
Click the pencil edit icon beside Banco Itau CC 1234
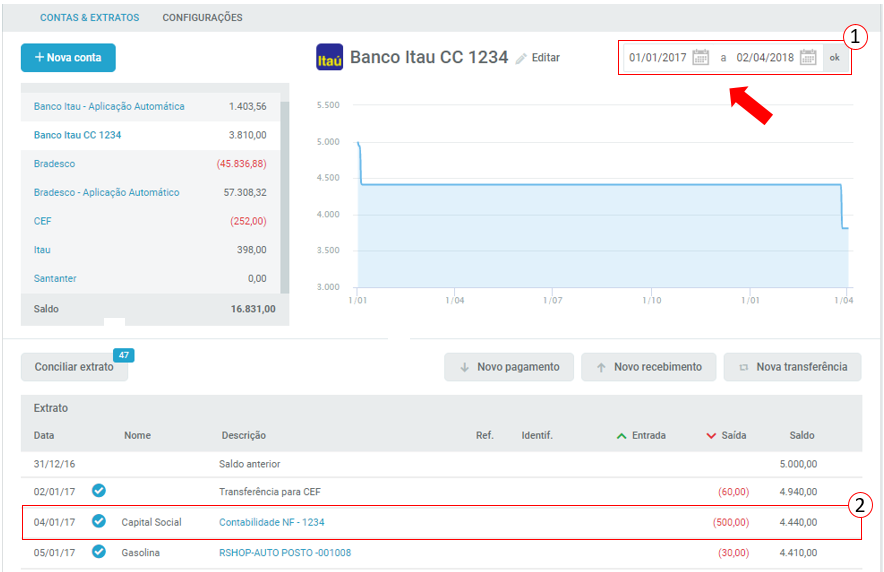(521, 58)
